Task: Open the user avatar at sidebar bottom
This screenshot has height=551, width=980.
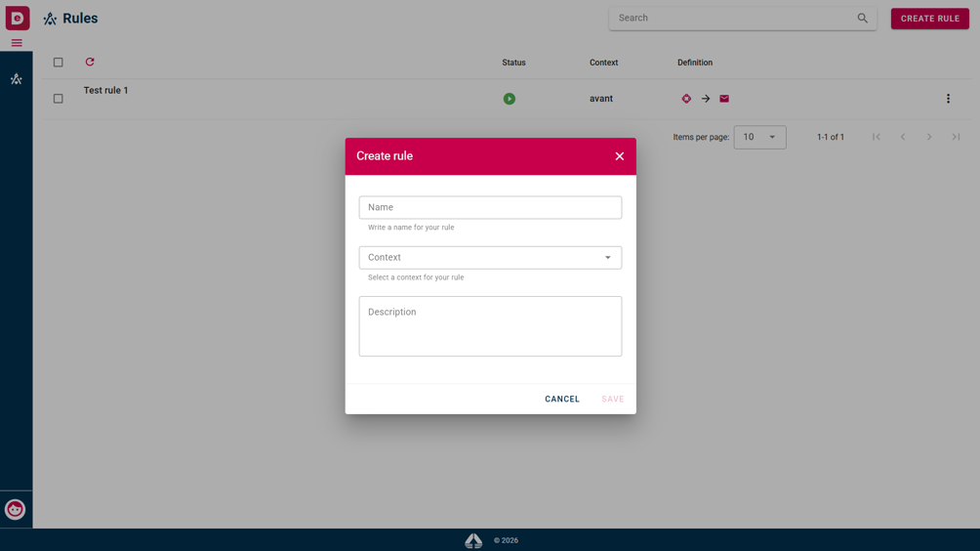Action: pos(15,509)
